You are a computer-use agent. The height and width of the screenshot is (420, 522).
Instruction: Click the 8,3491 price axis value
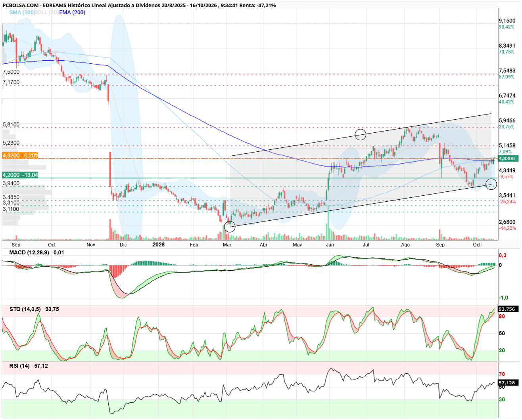(507, 46)
